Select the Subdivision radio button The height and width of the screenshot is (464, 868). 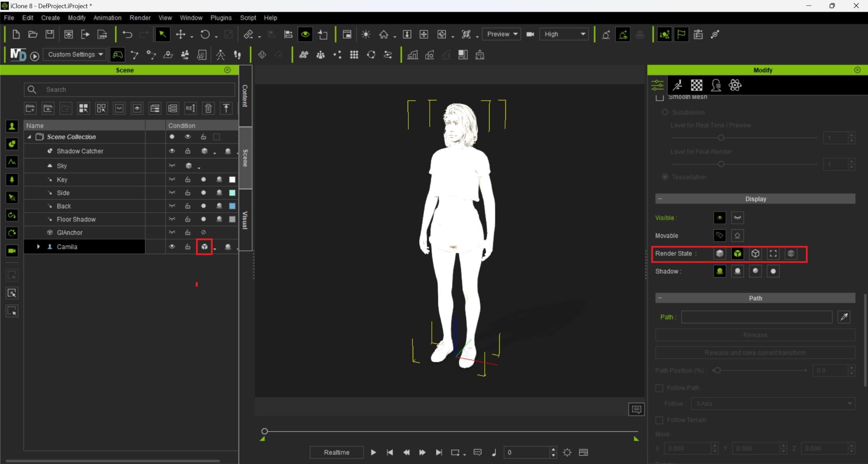pos(665,112)
